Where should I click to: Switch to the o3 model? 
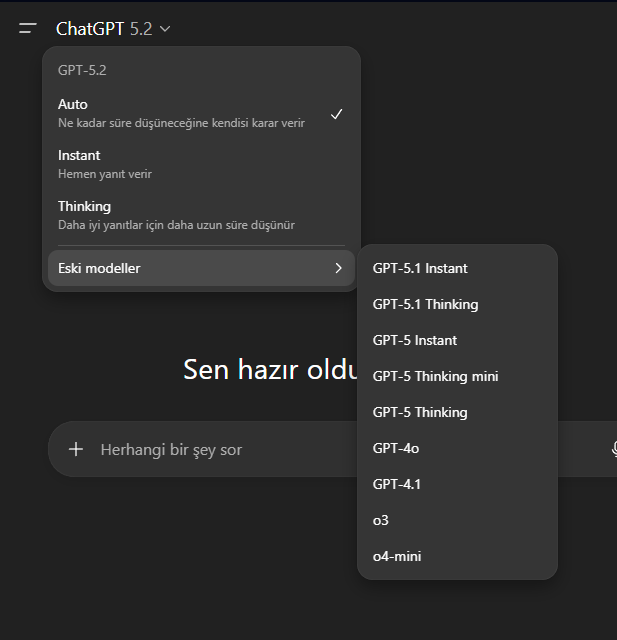click(457, 520)
